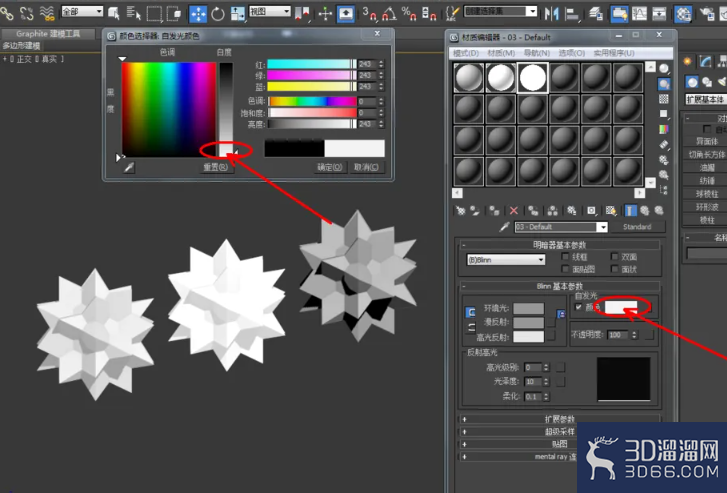Open the 全部 selection filter dropdown

(82, 12)
